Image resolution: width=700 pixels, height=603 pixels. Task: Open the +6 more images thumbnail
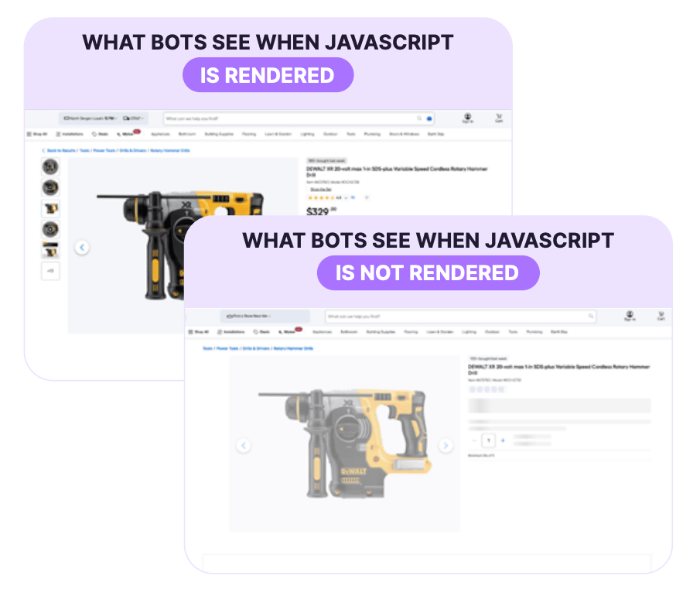click(50, 271)
